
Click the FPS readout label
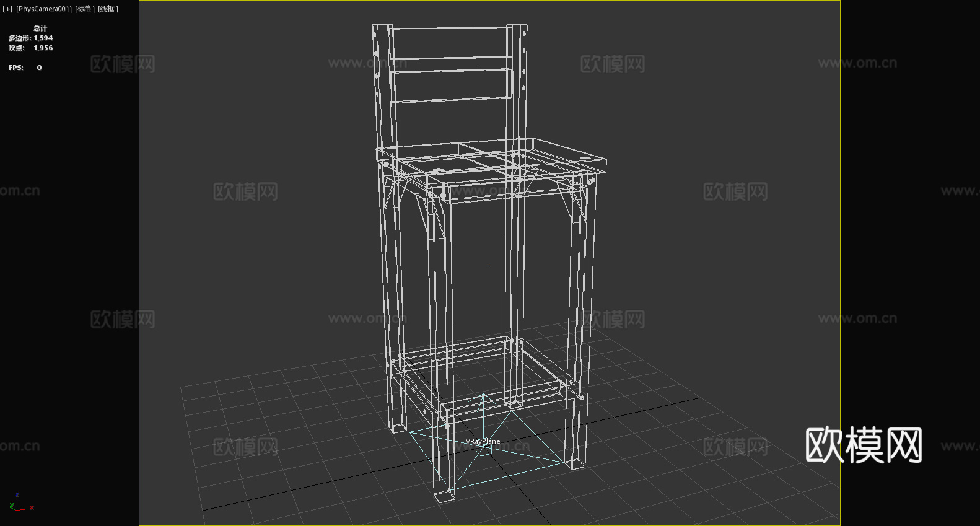[x=16, y=68]
